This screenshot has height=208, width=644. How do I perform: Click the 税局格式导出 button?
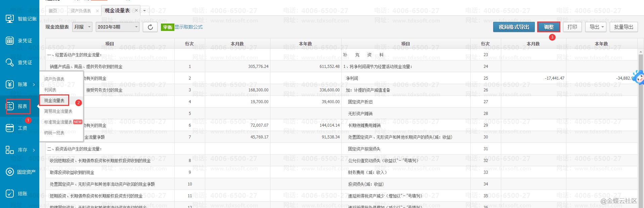(x=514, y=27)
